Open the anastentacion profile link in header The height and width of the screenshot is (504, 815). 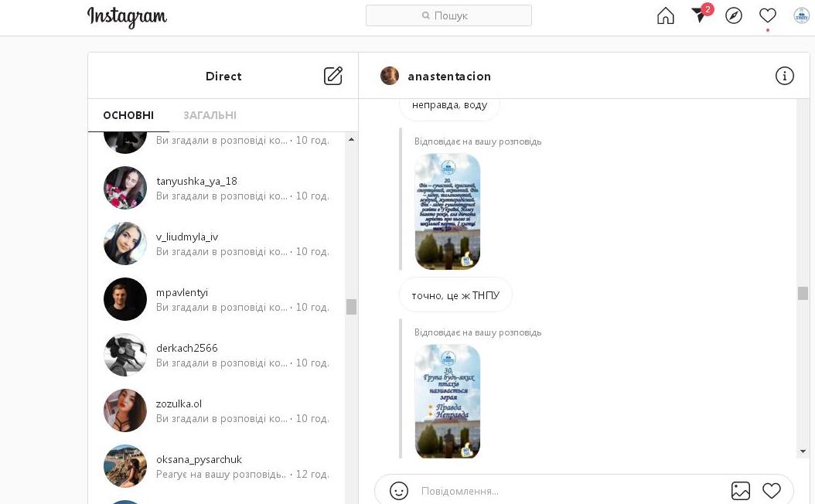tap(448, 76)
